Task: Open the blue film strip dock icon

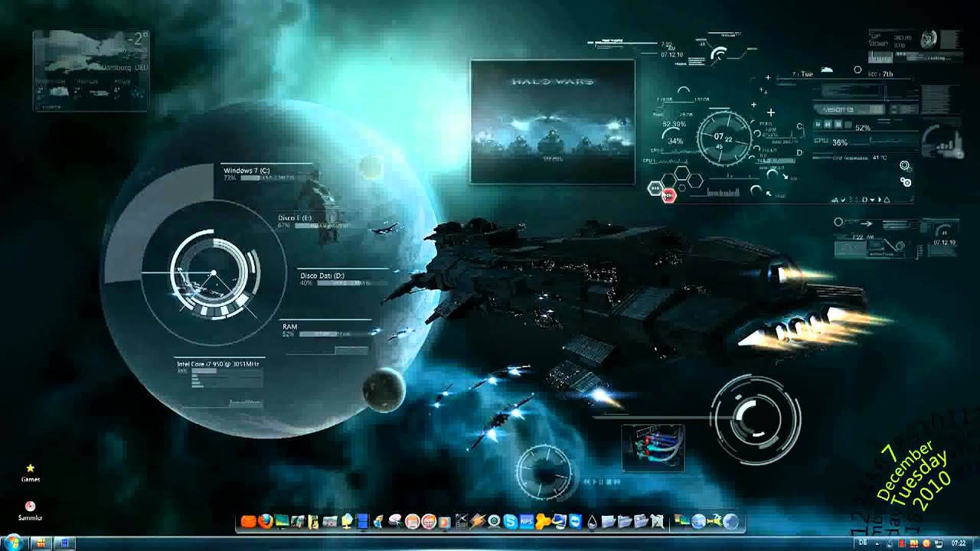Action: (x=362, y=521)
